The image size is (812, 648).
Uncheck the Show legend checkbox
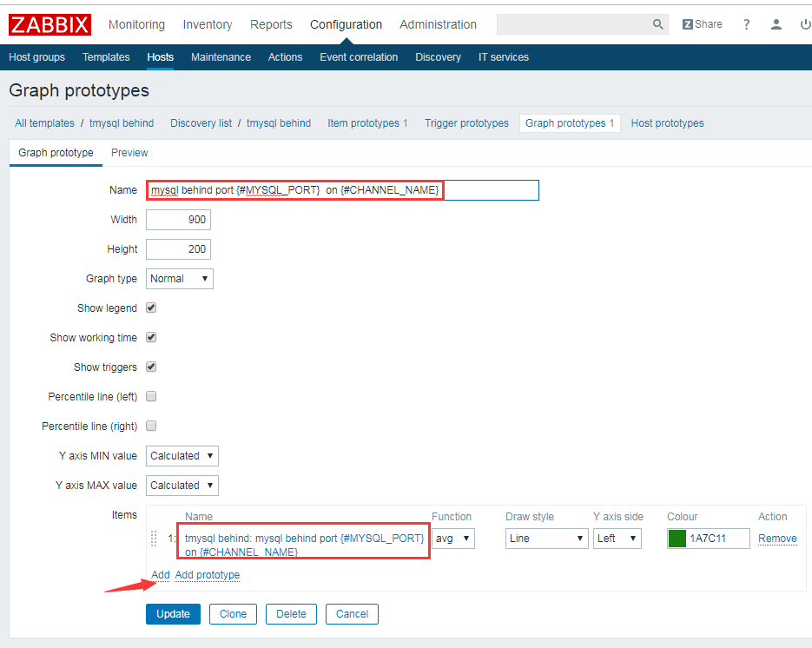[x=151, y=308]
